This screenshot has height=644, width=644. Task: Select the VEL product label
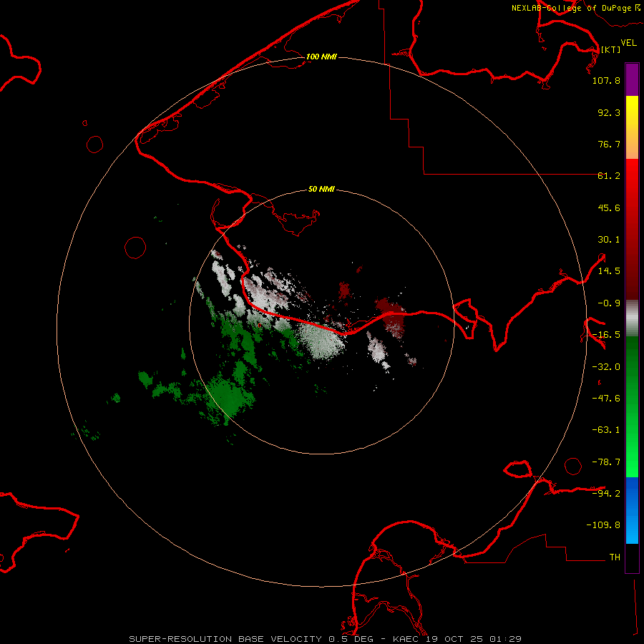628,42
